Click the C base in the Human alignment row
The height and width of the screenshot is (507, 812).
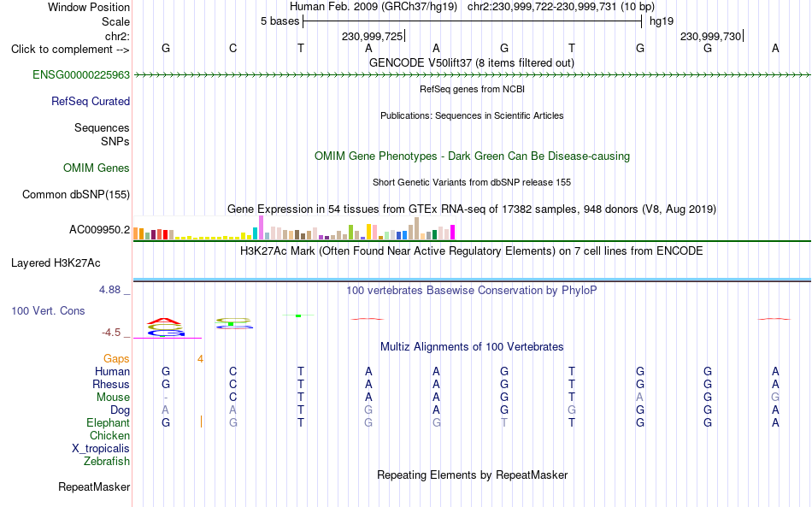tap(233, 371)
